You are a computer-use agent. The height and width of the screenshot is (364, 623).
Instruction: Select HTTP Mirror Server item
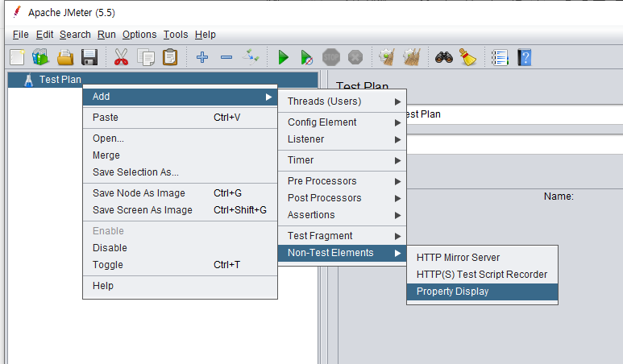point(482,258)
